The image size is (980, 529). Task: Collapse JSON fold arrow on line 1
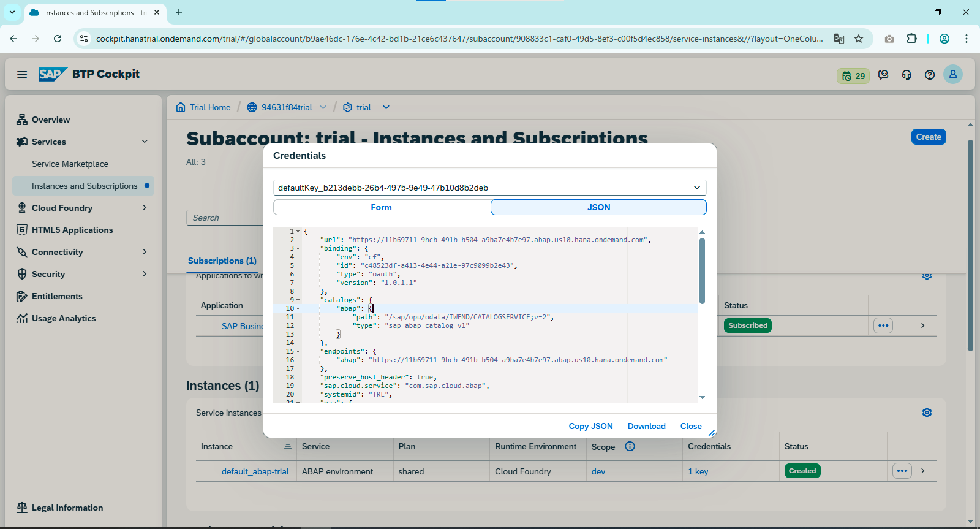(298, 232)
